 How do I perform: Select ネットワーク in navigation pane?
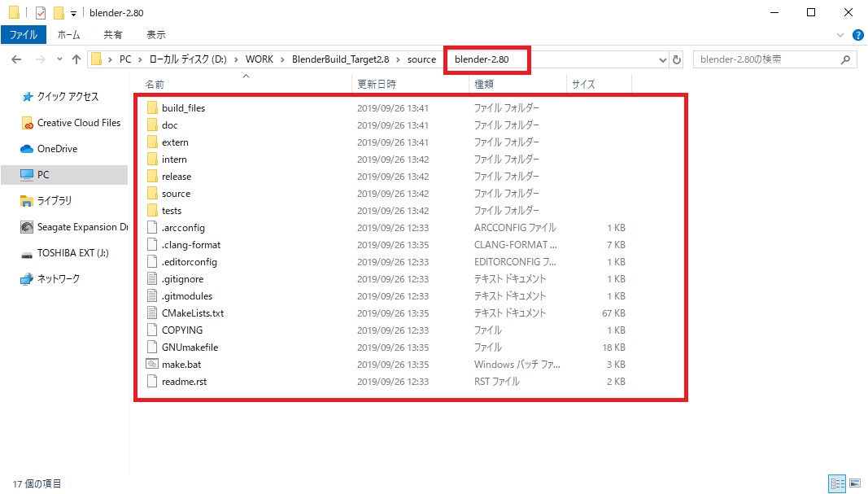[x=58, y=279]
